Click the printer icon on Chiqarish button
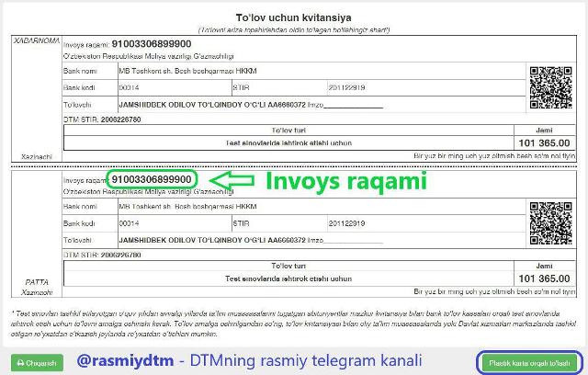 tap(20, 362)
